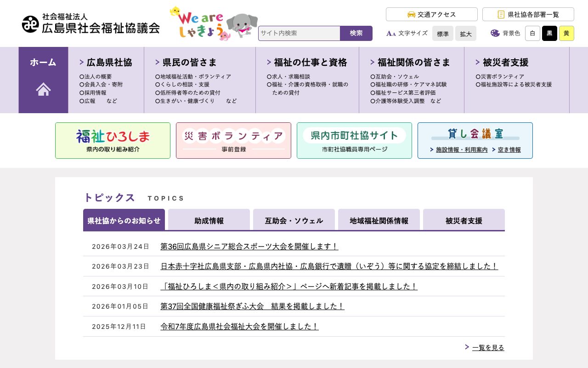Toggle background color to 黒

pyautogui.click(x=549, y=33)
